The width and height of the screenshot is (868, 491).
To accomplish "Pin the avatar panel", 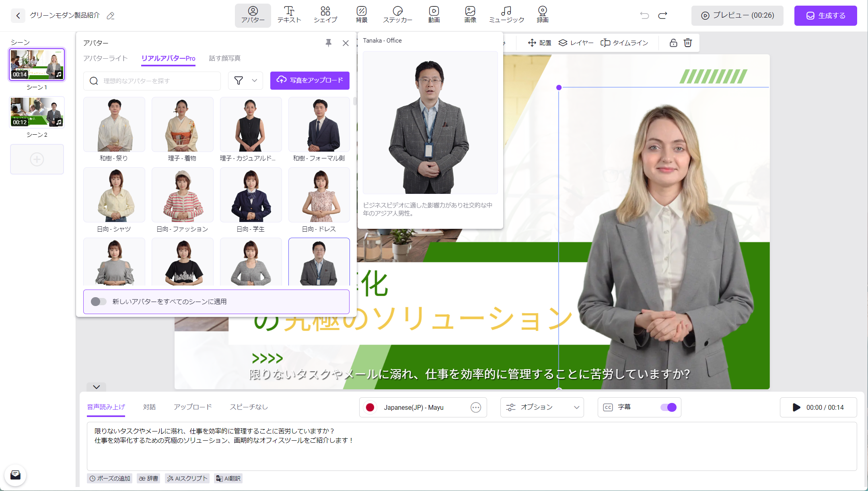I will pos(328,43).
